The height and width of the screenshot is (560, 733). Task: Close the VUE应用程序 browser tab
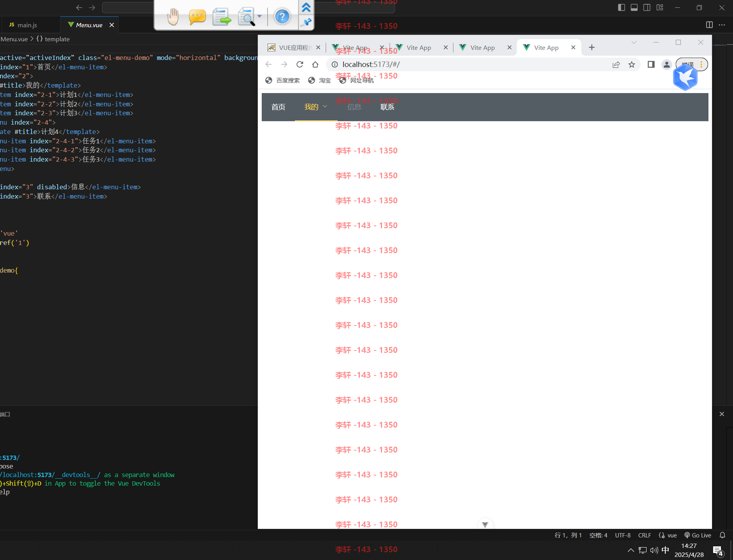(318, 48)
